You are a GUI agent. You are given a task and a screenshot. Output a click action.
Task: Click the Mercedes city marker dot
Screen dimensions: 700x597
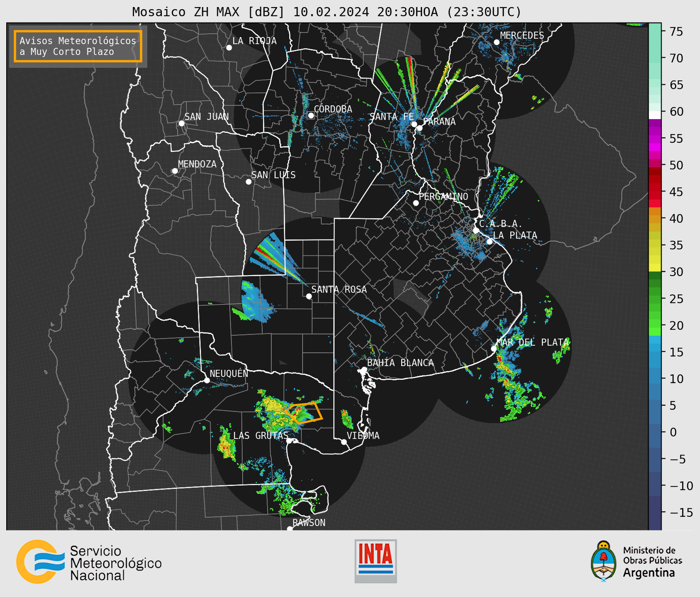(497, 42)
